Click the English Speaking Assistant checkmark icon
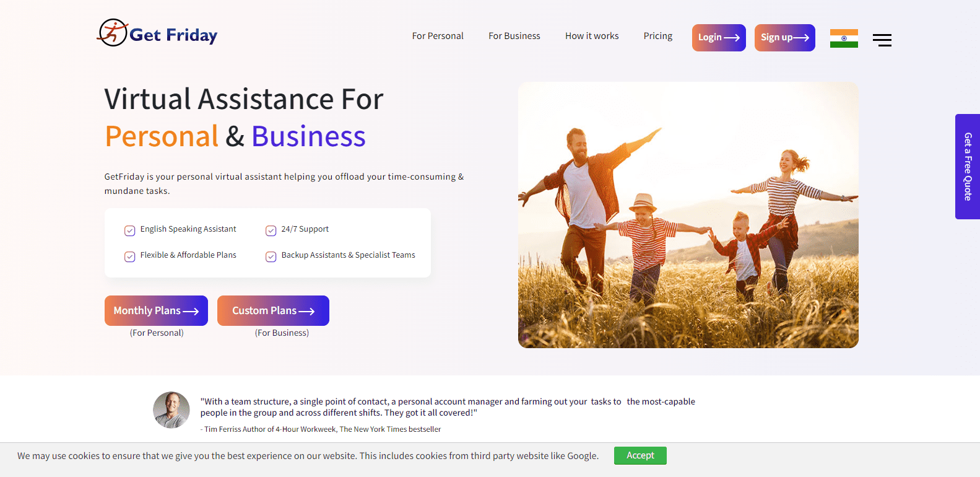 coord(130,230)
